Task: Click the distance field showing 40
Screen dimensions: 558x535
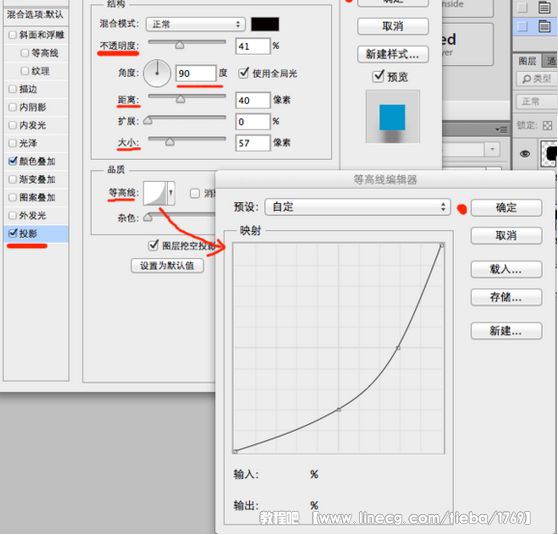Action: tap(252, 100)
